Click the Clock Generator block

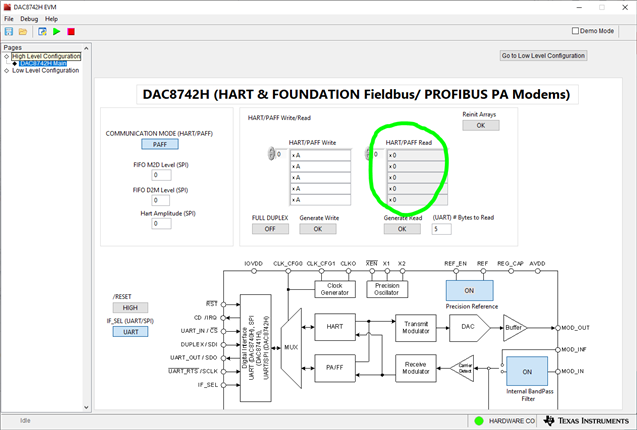click(335, 289)
